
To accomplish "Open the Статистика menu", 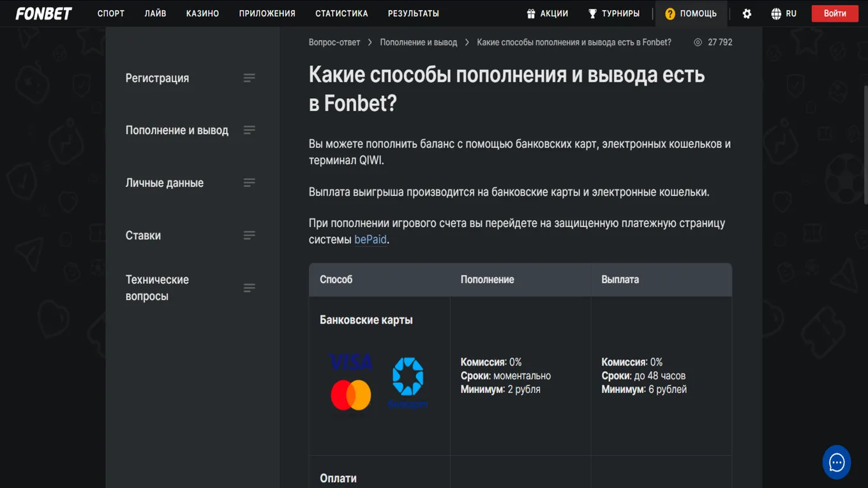I will 341,13.
